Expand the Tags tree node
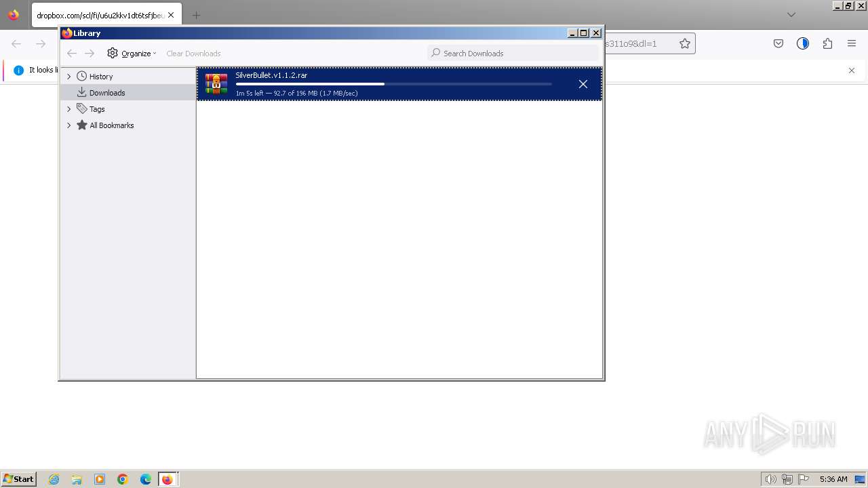Image resolution: width=868 pixels, height=488 pixels. tap(68, 109)
